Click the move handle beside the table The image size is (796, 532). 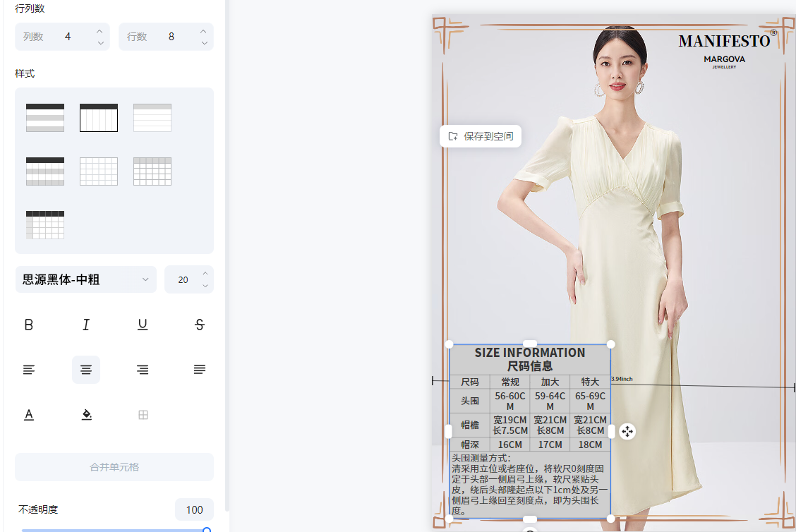pyautogui.click(x=627, y=431)
